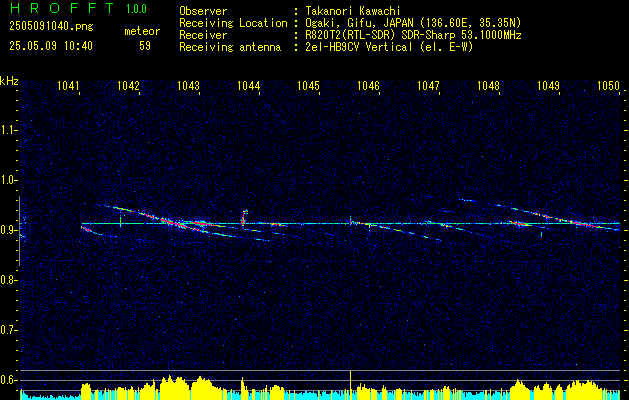The height and width of the screenshot is (400, 629).
Task: Click the 1042 time axis label
Action: (128, 85)
